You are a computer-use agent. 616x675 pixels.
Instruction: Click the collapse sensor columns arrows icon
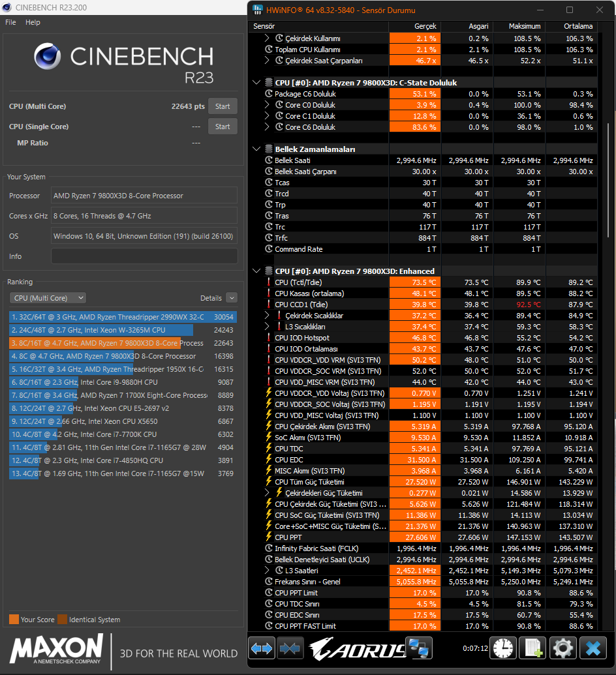tap(290, 648)
